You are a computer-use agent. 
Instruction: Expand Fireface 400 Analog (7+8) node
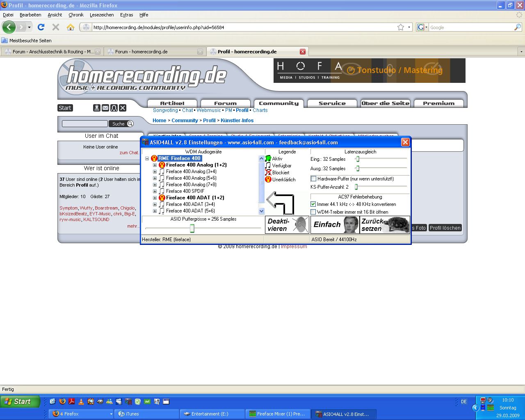click(155, 185)
